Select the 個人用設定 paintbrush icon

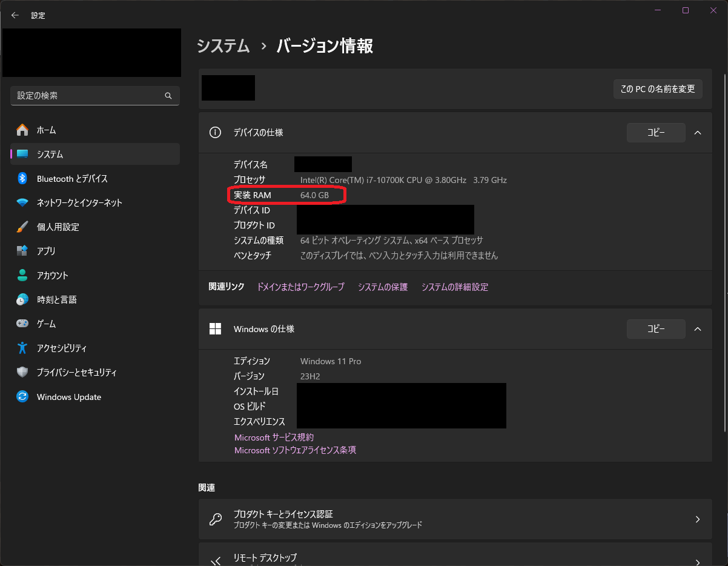(x=22, y=227)
